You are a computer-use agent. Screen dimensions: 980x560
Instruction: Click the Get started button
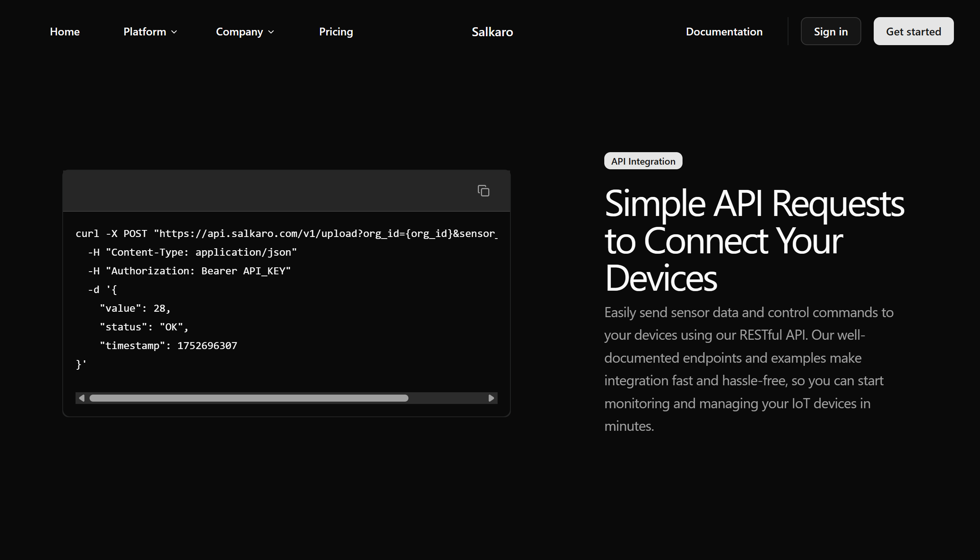click(x=913, y=31)
